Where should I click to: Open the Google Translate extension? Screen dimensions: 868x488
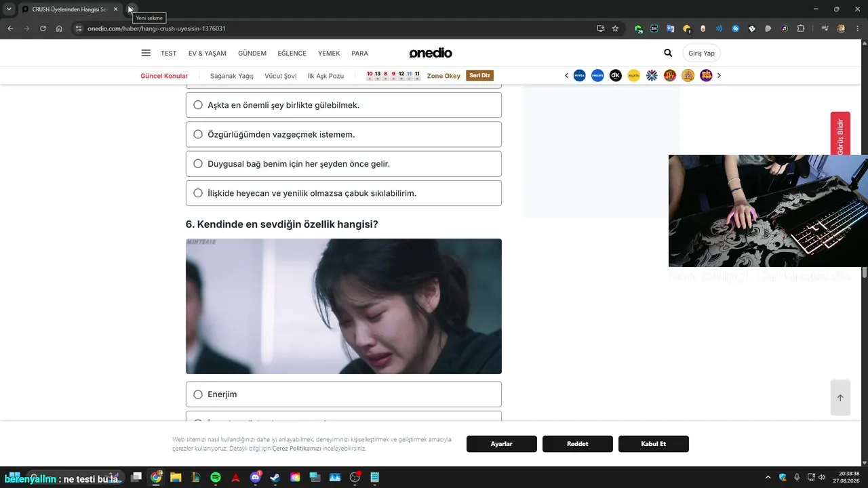click(x=670, y=28)
